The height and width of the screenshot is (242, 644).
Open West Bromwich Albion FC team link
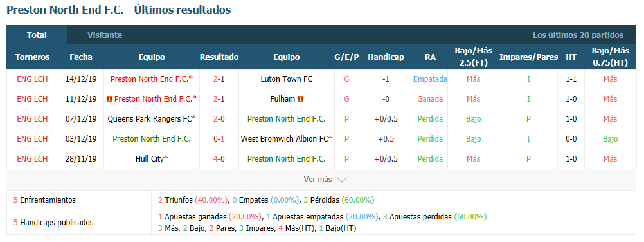(285, 138)
